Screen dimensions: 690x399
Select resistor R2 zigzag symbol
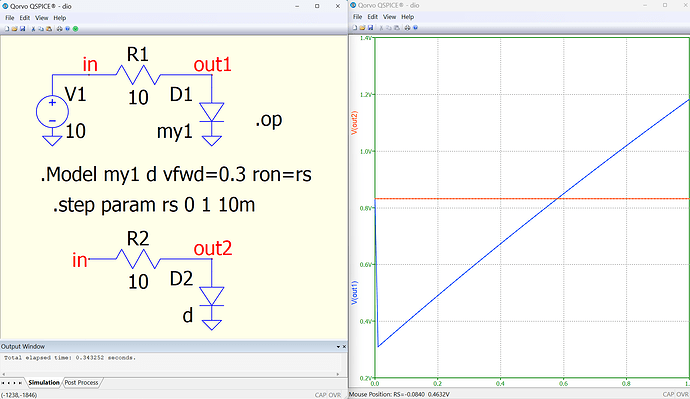138,259
